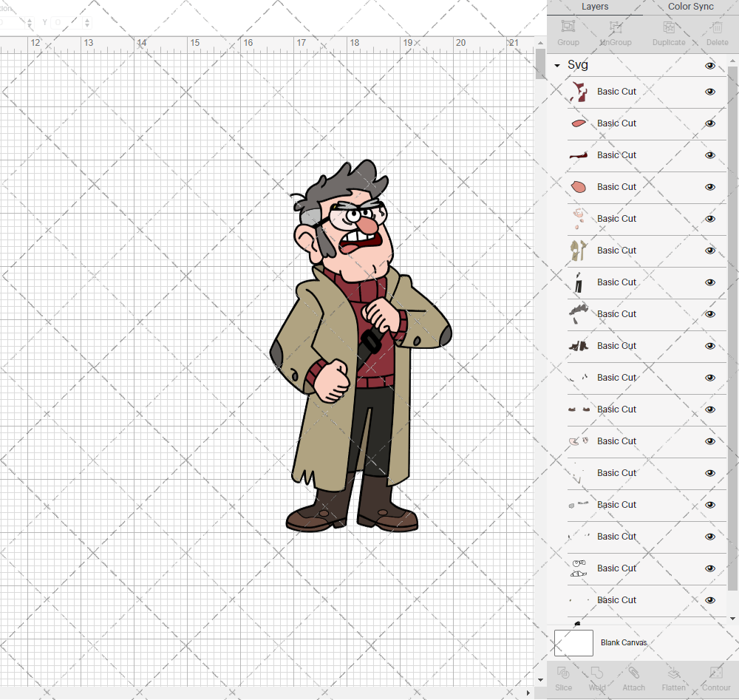
Task: Select the dark red sweater layer thumbnail
Action: pos(579,92)
